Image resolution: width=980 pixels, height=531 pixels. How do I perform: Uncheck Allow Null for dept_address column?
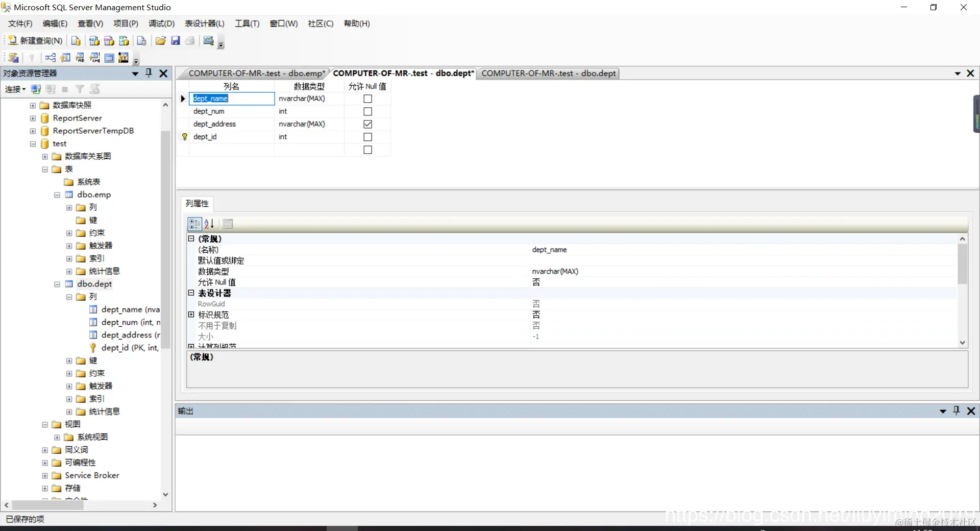(x=367, y=124)
